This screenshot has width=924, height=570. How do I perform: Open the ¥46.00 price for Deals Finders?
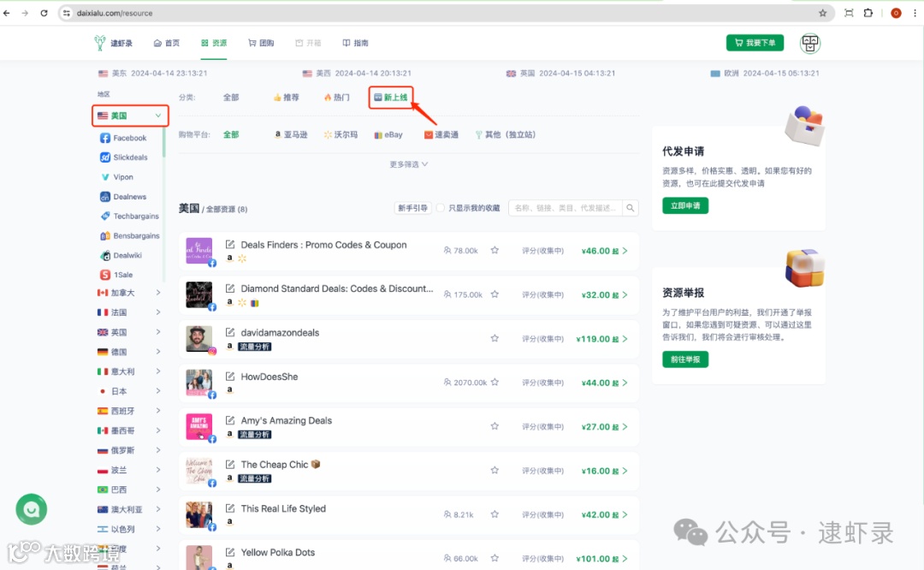(x=604, y=251)
